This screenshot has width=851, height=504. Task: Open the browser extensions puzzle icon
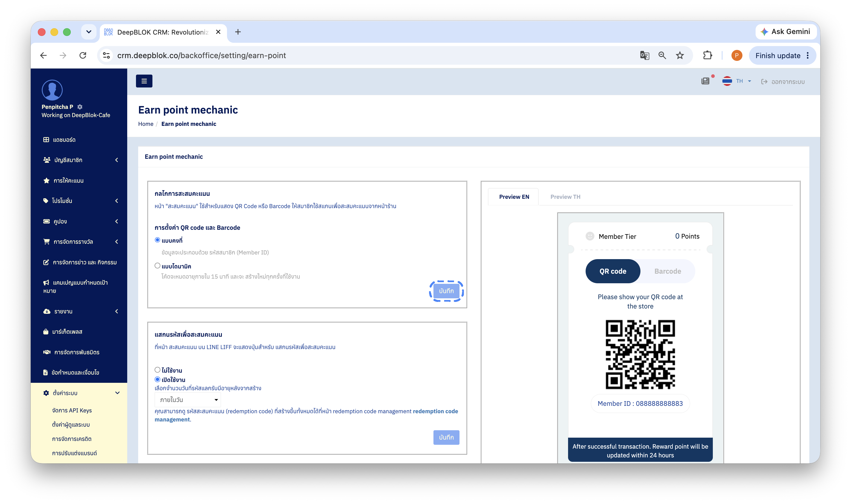click(x=707, y=55)
